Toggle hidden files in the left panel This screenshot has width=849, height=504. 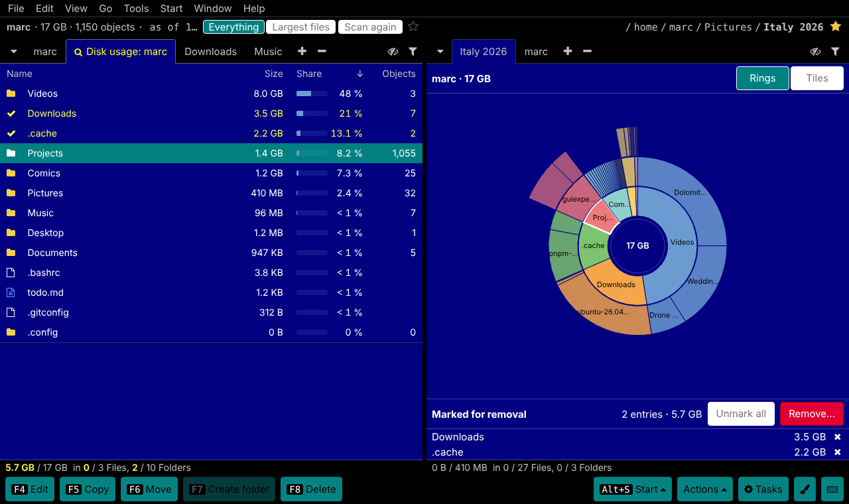point(393,52)
